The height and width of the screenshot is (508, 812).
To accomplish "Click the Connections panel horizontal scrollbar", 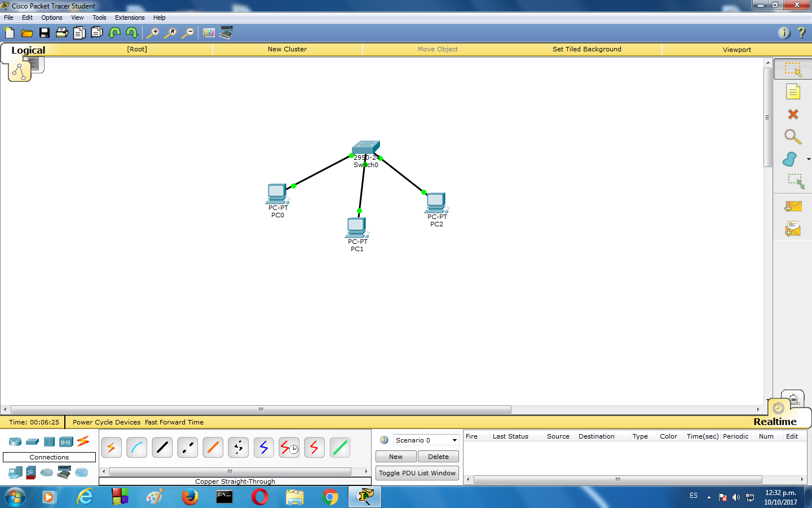I will pos(229,471).
